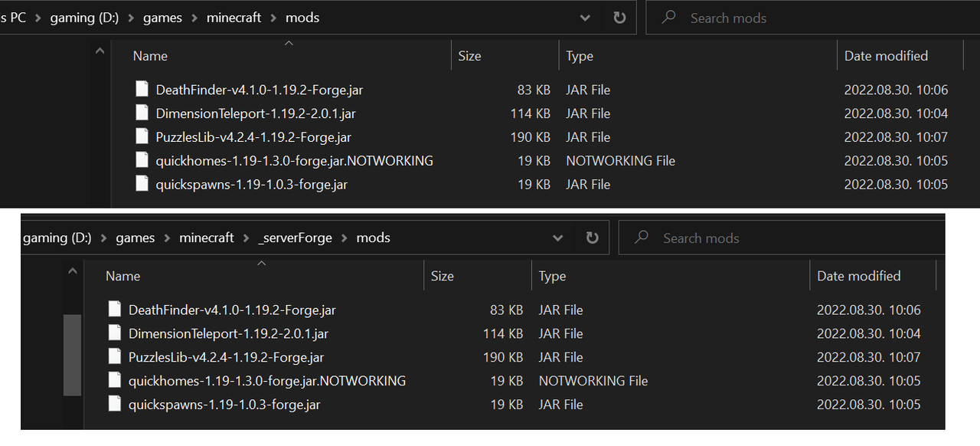
Task: Click search magnifier icon in top window
Action: (668, 17)
